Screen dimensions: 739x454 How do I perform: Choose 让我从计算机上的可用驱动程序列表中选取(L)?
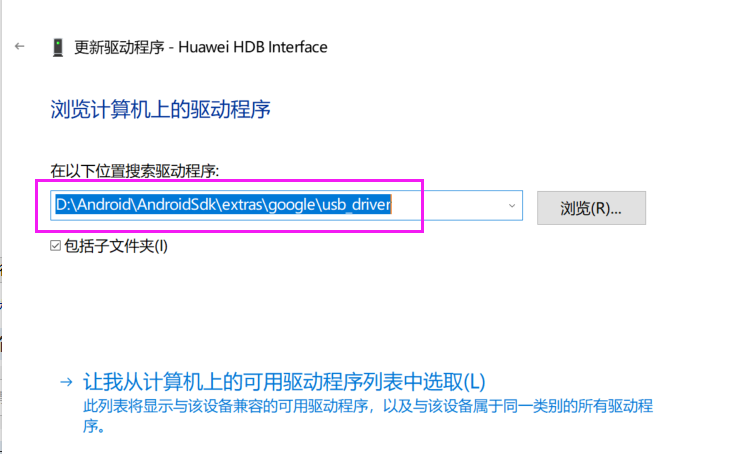(x=284, y=382)
